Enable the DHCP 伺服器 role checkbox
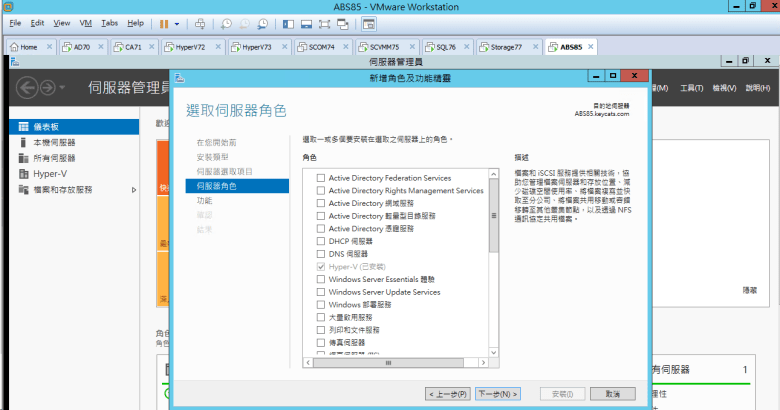 [321, 241]
